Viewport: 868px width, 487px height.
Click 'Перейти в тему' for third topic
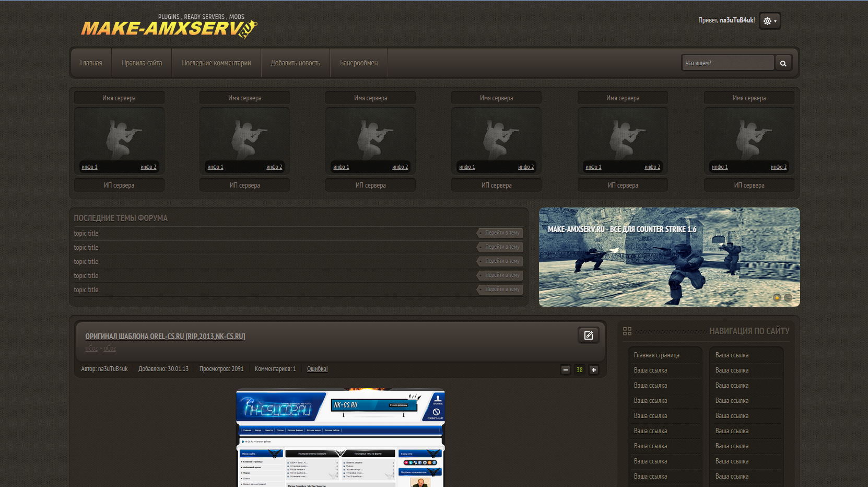coord(500,261)
